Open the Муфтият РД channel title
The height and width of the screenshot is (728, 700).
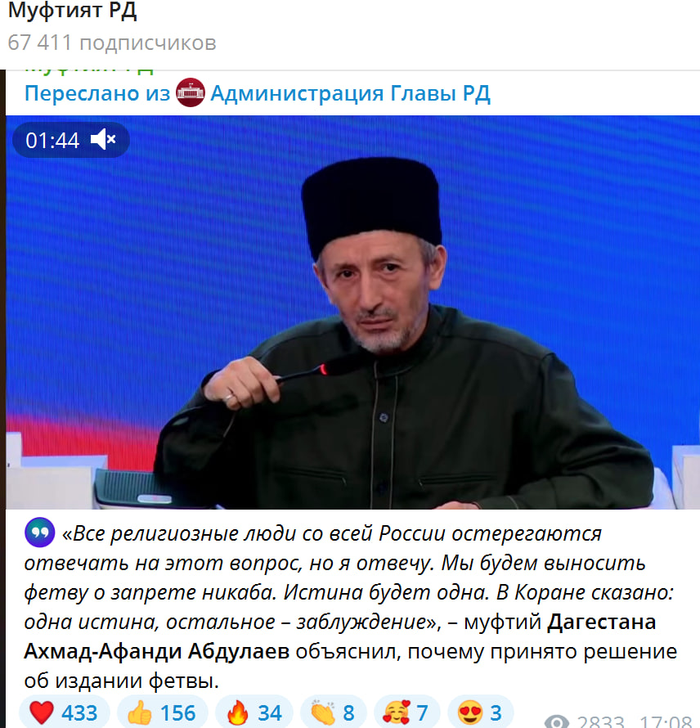tap(73, 11)
